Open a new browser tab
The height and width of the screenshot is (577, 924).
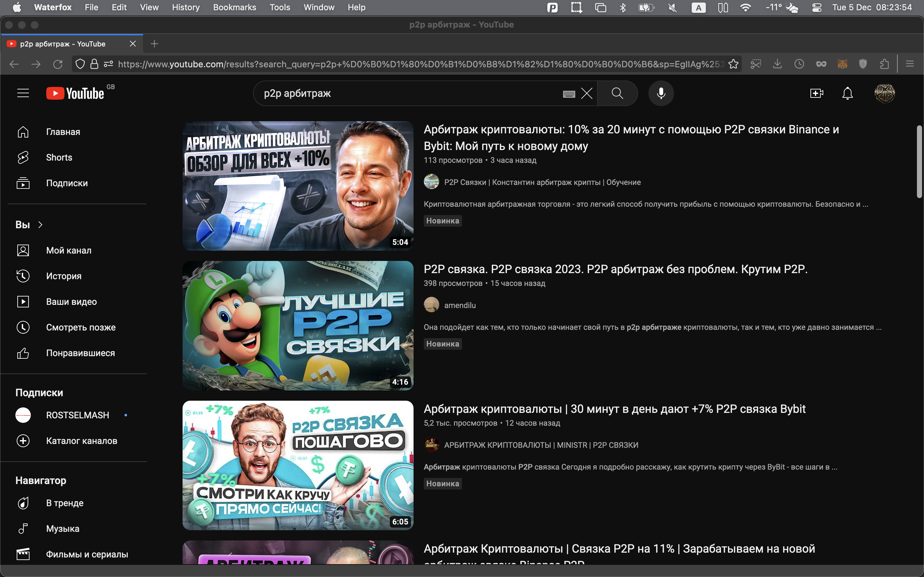point(154,44)
